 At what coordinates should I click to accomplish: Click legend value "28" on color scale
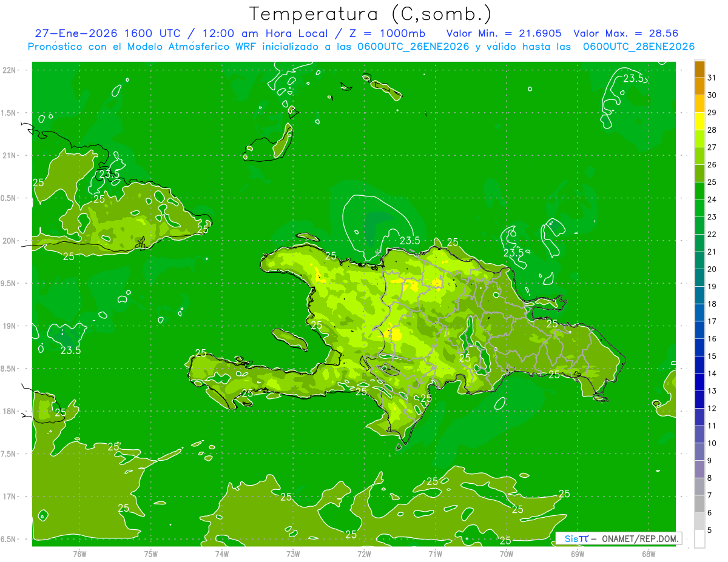point(712,130)
